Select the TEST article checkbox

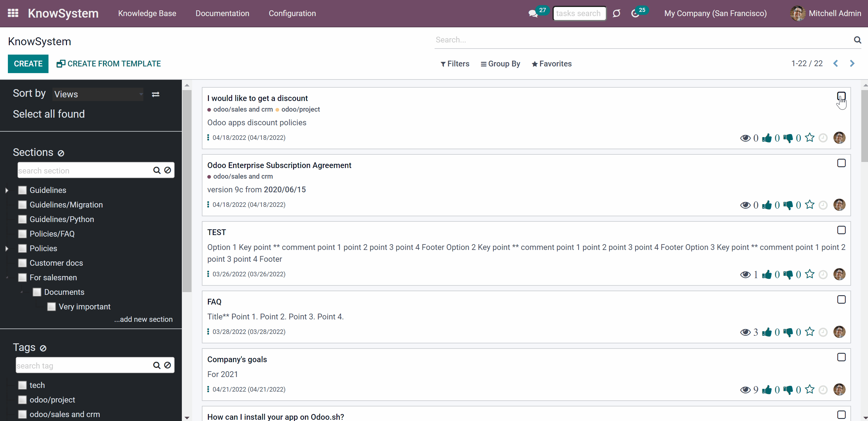pyautogui.click(x=841, y=230)
